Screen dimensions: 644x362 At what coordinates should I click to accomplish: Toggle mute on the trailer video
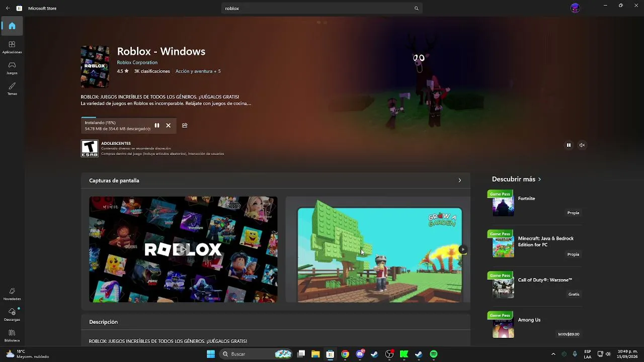pyautogui.click(x=582, y=145)
